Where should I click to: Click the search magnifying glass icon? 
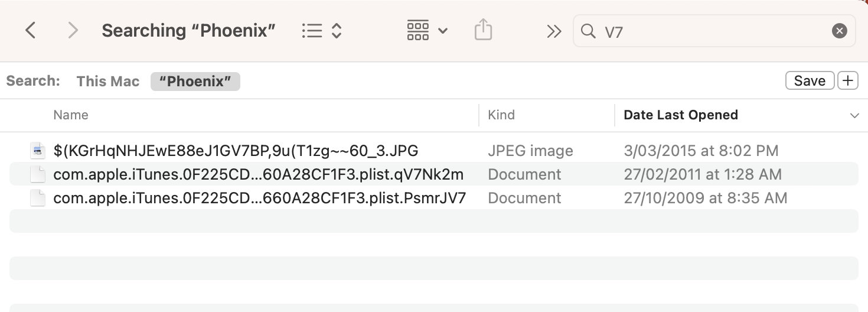pos(588,31)
